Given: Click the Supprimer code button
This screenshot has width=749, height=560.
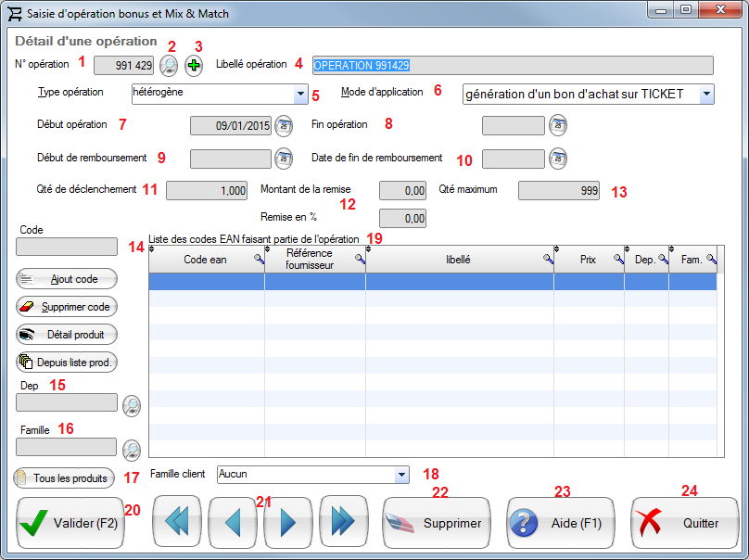Looking at the screenshot, I should point(67,306).
